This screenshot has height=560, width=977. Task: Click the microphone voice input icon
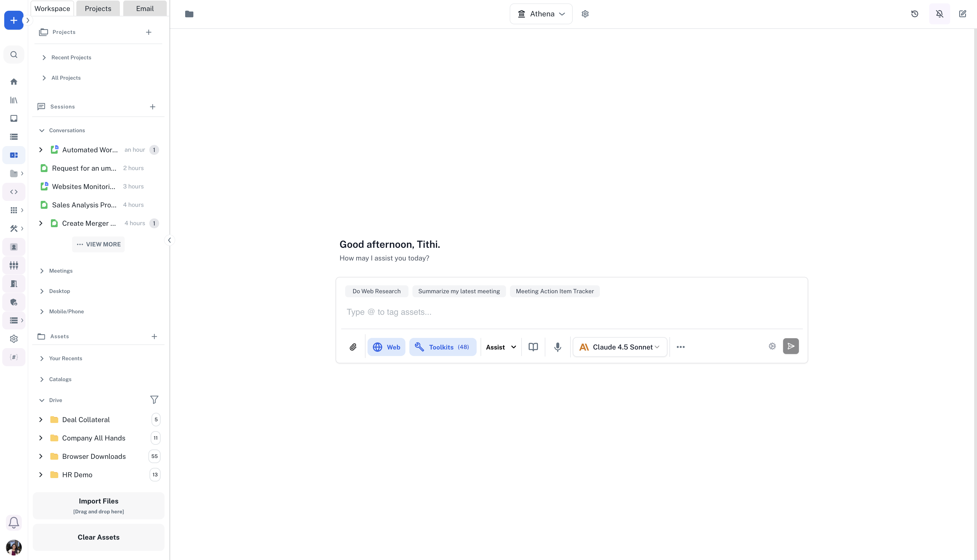[557, 347]
